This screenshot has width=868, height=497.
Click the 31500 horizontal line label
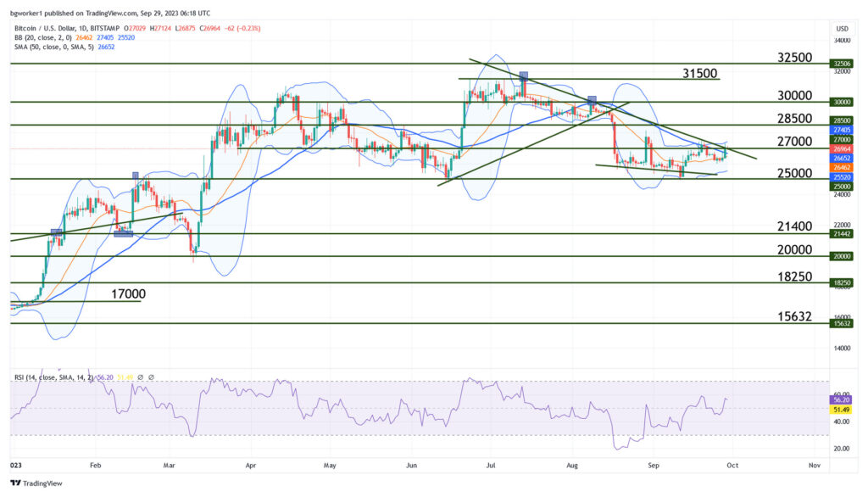(700, 74)
